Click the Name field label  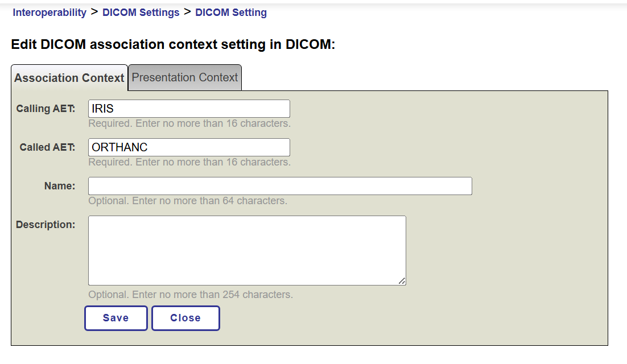click(x=60, y=186)
